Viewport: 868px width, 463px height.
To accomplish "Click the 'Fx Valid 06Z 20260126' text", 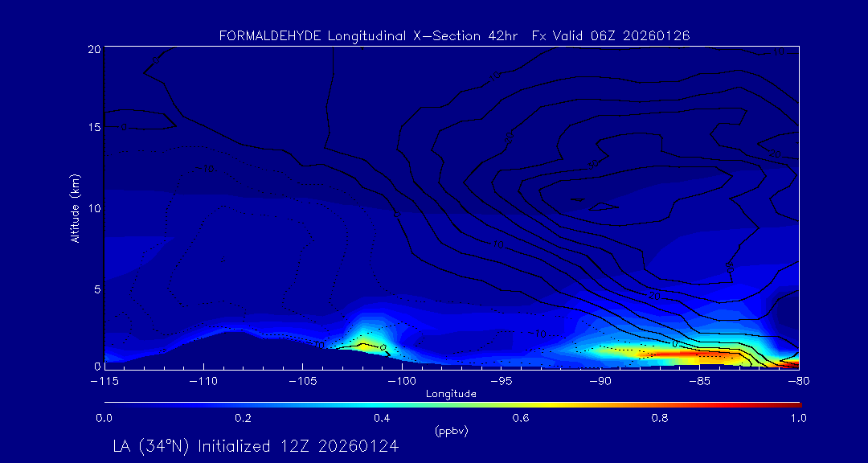I will point(611,36).
